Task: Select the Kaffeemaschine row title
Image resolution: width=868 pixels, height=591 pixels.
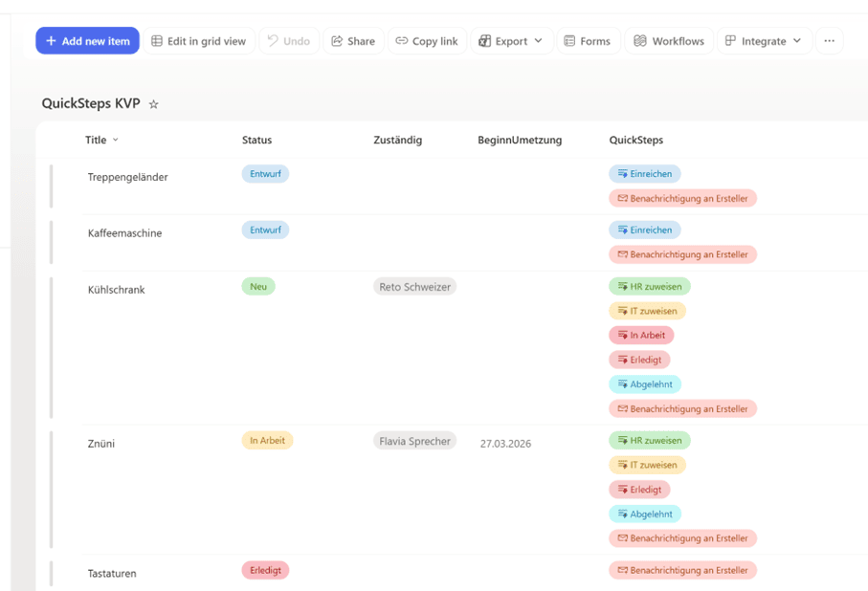Action: [x=124, y=233]
